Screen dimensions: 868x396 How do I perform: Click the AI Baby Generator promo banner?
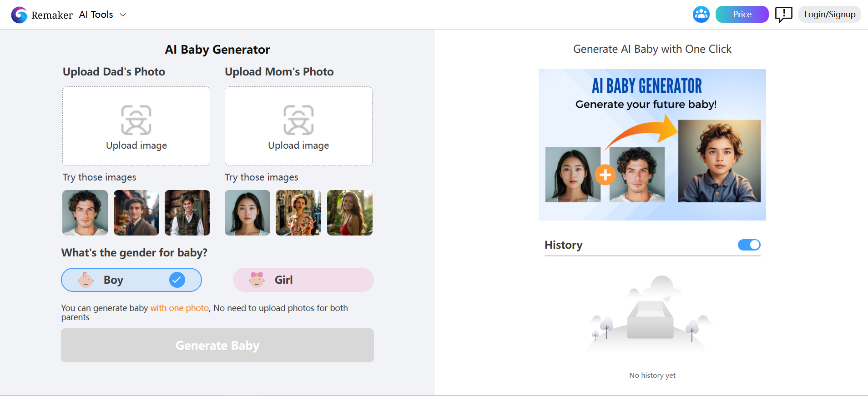click(652, 145)
